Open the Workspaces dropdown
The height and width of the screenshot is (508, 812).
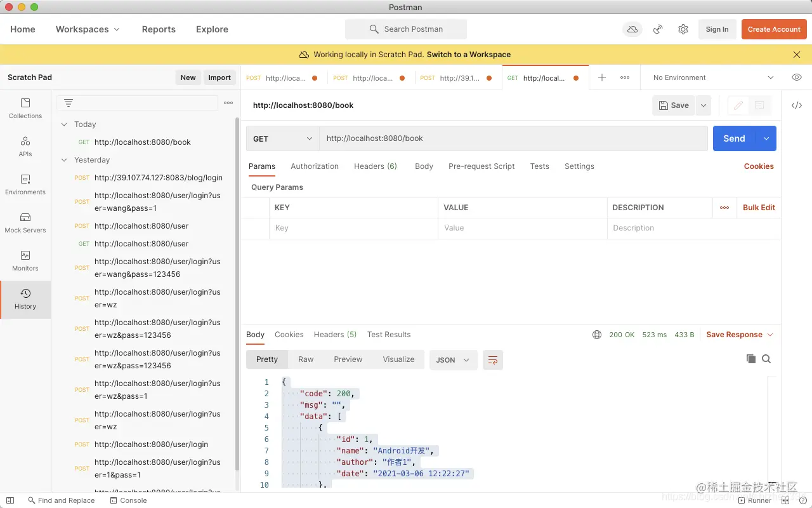pyautogui.click(x=88, y=29)
